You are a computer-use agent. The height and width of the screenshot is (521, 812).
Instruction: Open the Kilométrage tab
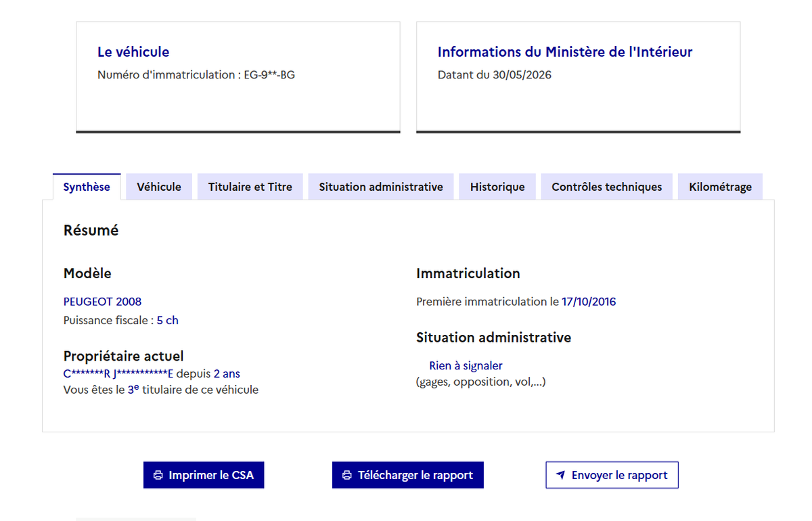click(720, 187)
